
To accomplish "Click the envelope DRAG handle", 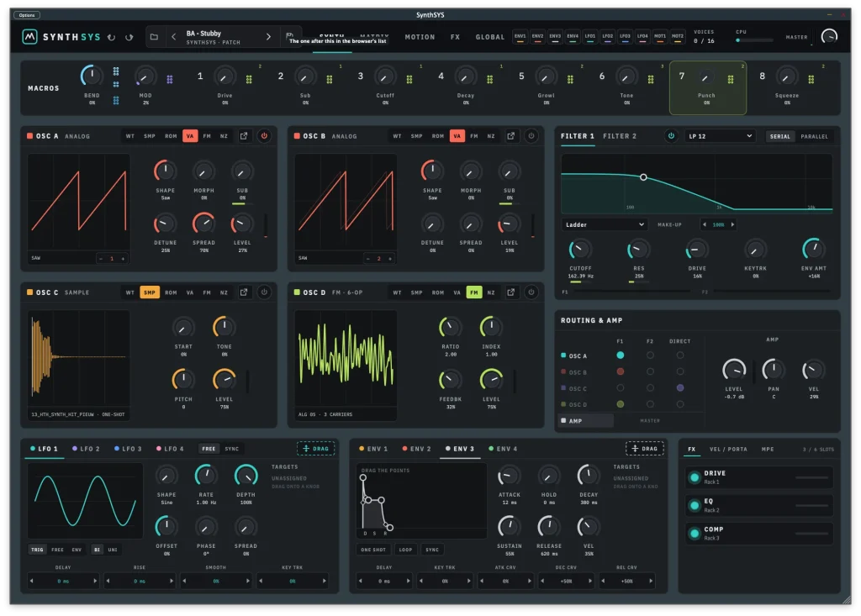I will coord(645,449).
